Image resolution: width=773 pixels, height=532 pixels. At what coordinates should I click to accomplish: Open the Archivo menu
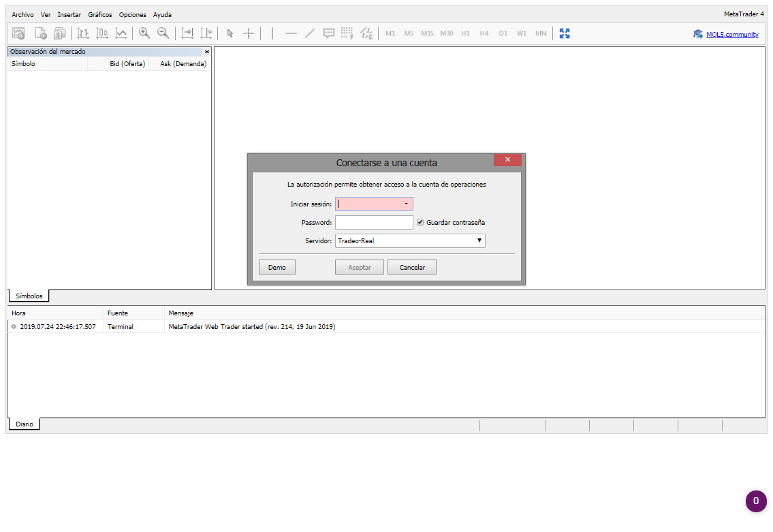(x=22, y=15)
